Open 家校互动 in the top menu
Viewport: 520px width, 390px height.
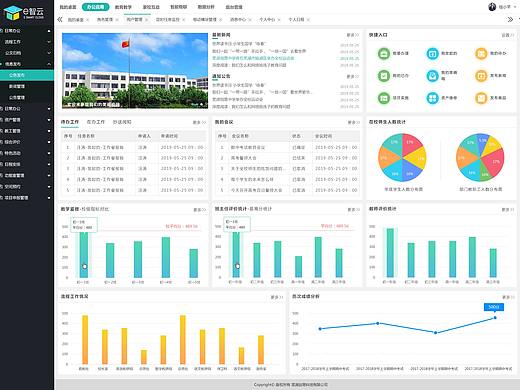(x=151, y=7)
